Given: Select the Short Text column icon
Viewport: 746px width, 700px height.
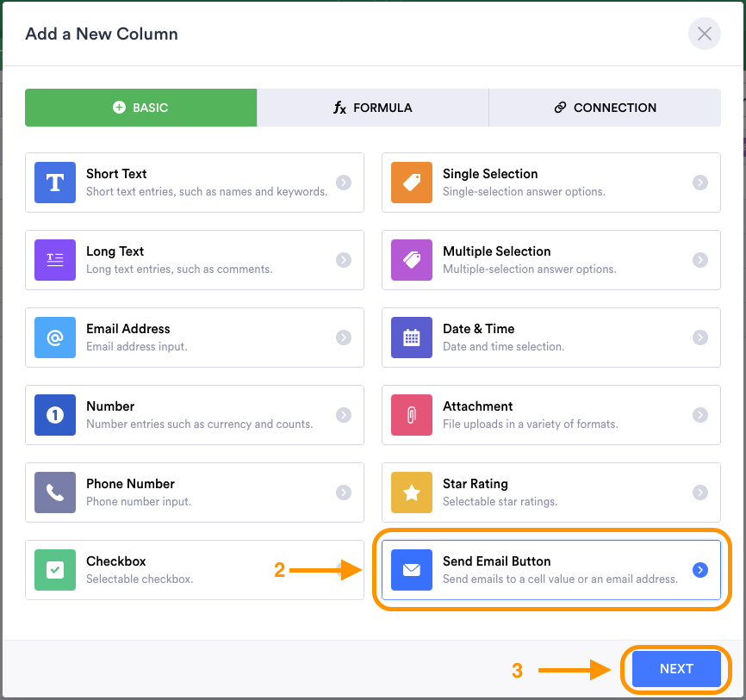Looking at the screenshot, I should click(53, 183).
